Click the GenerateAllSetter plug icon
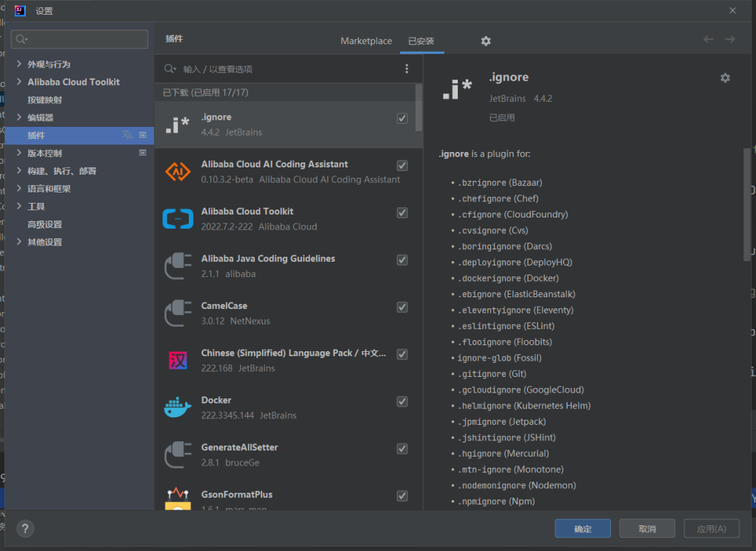Viewport: 756px width, 551px height. tap(177, 454)
